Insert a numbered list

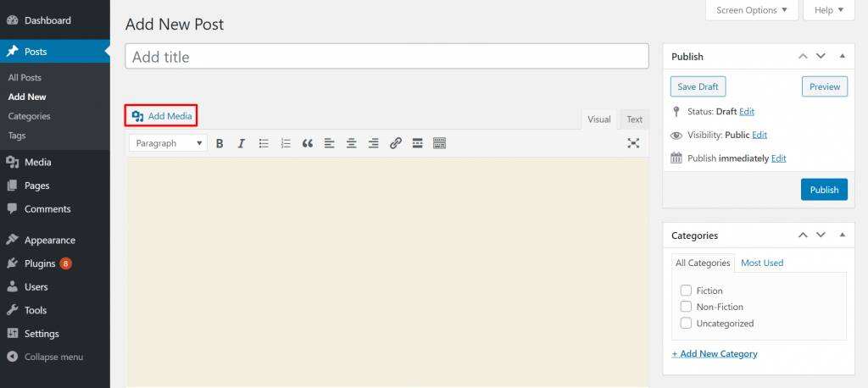[286, 143]
